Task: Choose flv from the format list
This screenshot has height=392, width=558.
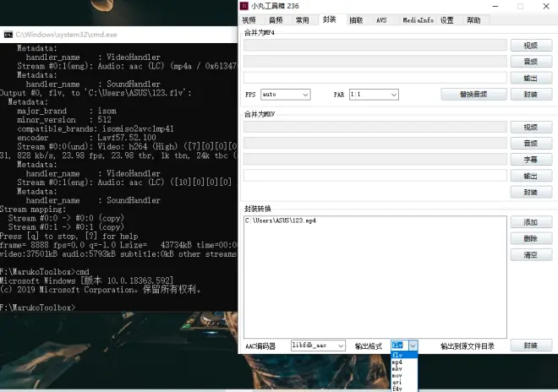Action: 404,355
